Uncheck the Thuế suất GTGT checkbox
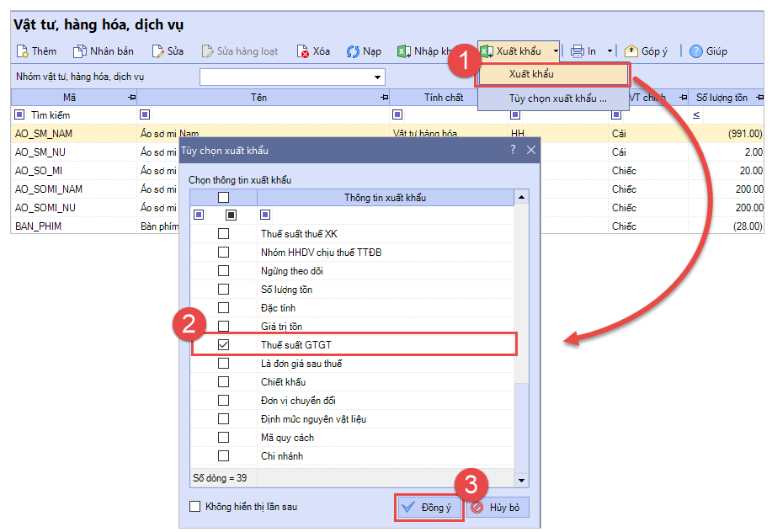 click(224, 345)
